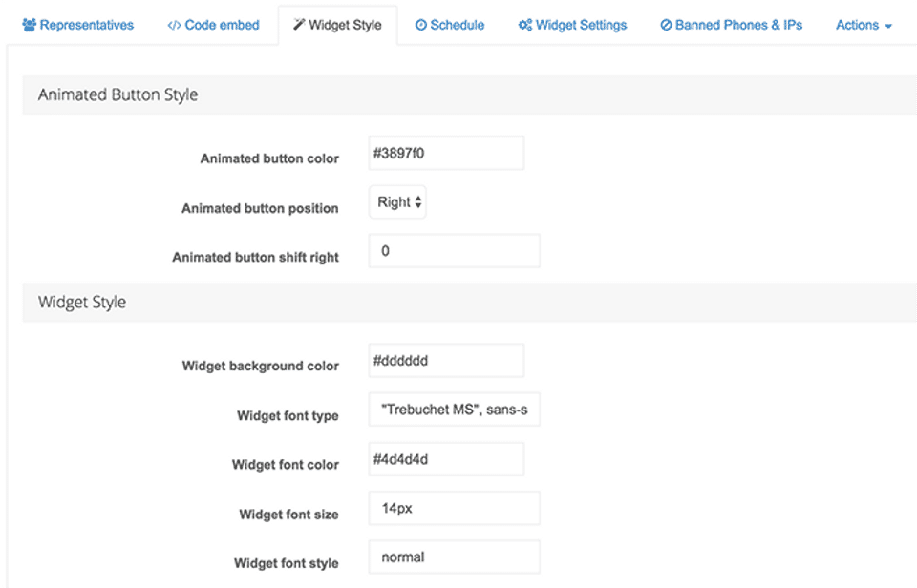Open the Representatives tab
Viewport: 917px width, 588px height.
(86, 25)
